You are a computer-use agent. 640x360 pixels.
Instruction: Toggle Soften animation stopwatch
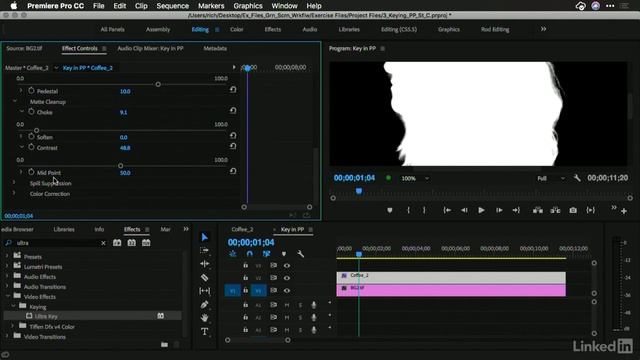pyautogui.click(x=31, y=136)
